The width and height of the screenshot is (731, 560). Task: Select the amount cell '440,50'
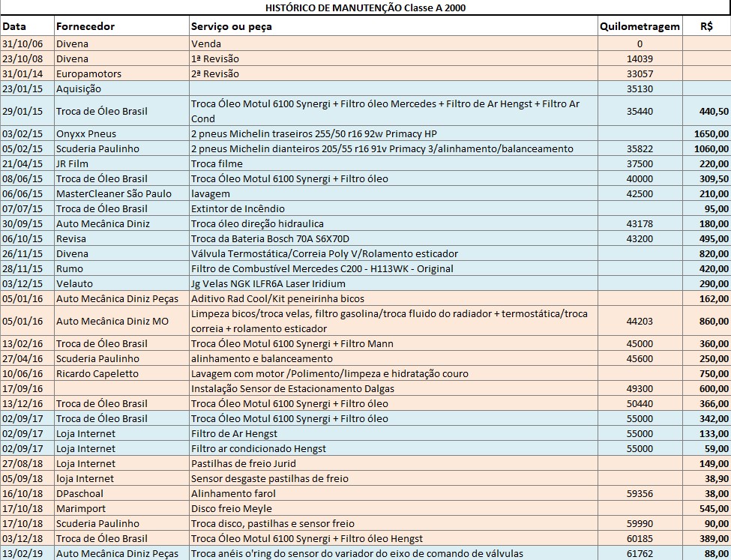click(x=706, y=111)
